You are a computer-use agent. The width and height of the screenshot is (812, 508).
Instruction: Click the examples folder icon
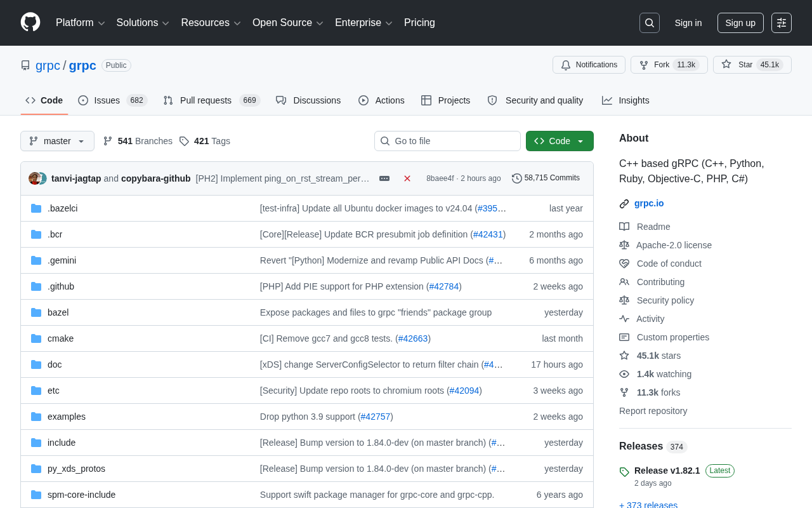(x=36, y=417)
